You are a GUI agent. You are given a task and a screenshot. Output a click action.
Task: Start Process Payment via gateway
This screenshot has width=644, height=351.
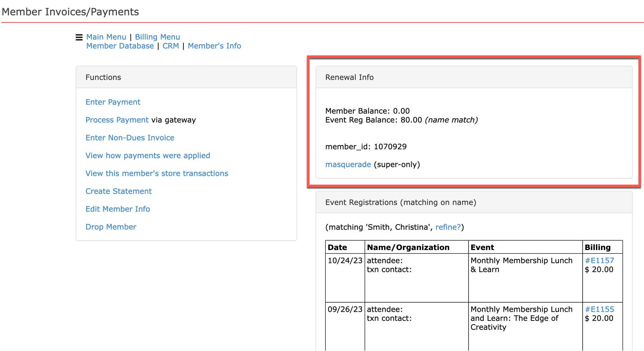117,120
